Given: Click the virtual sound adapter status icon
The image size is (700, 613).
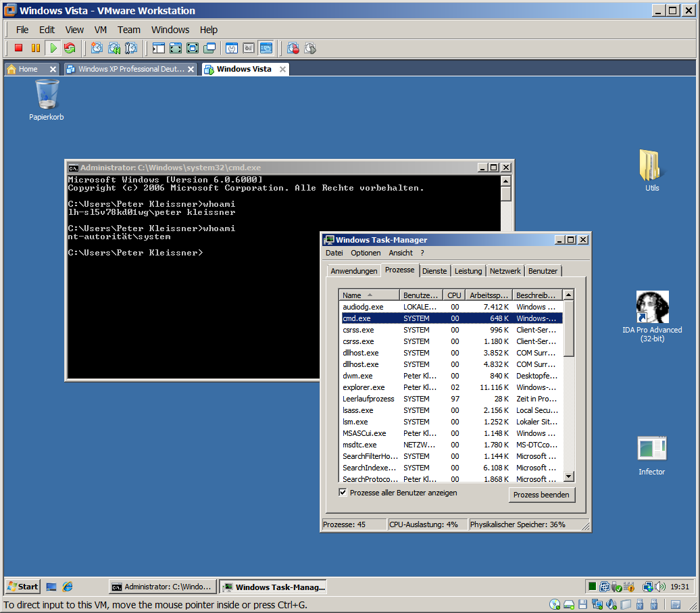Looking at the screenshot, I should click(x=611, y=604).
